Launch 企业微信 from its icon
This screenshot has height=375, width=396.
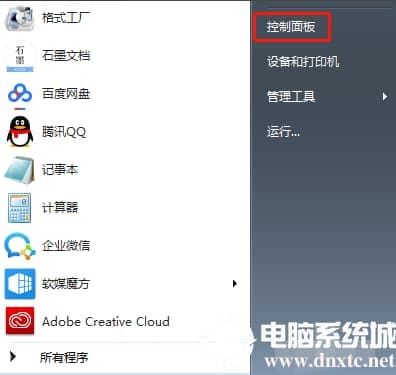20,246
